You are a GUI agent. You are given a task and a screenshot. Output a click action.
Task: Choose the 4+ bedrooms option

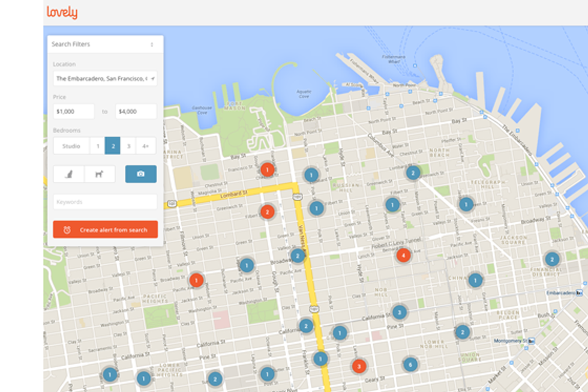tap(145, 146)
